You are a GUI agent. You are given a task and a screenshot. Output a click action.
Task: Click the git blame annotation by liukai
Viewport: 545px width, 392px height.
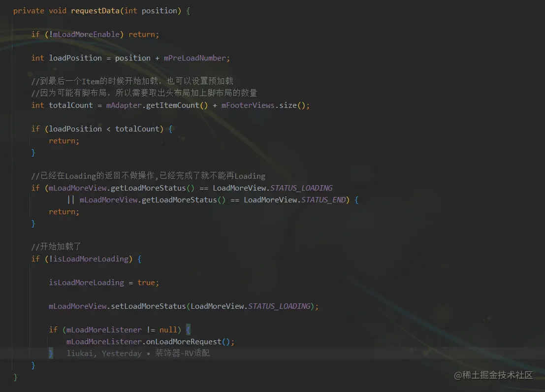click(x=138, y=354)
